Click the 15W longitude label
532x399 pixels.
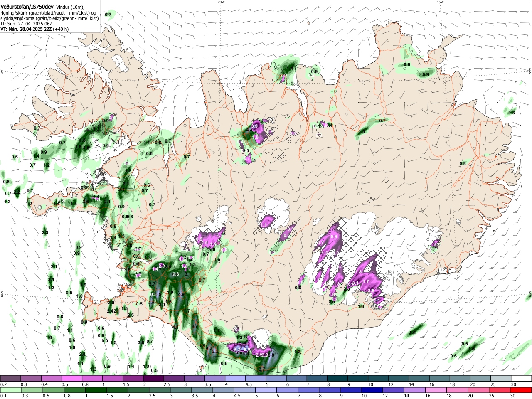coord(440,2)
